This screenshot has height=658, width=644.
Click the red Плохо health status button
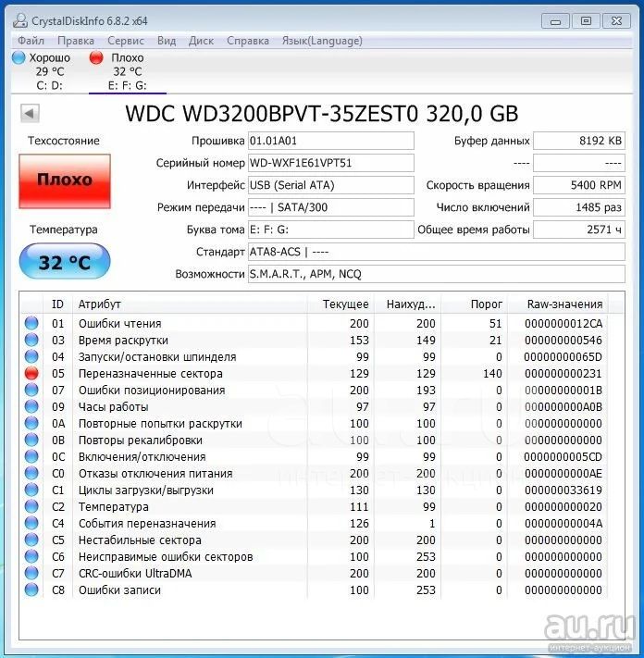click(x=65, y=180)
